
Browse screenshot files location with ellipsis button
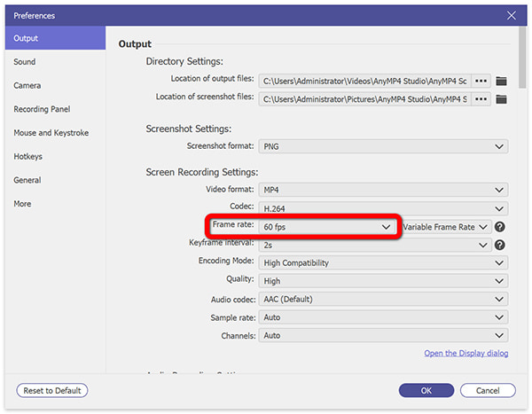(x=481, y=99)
